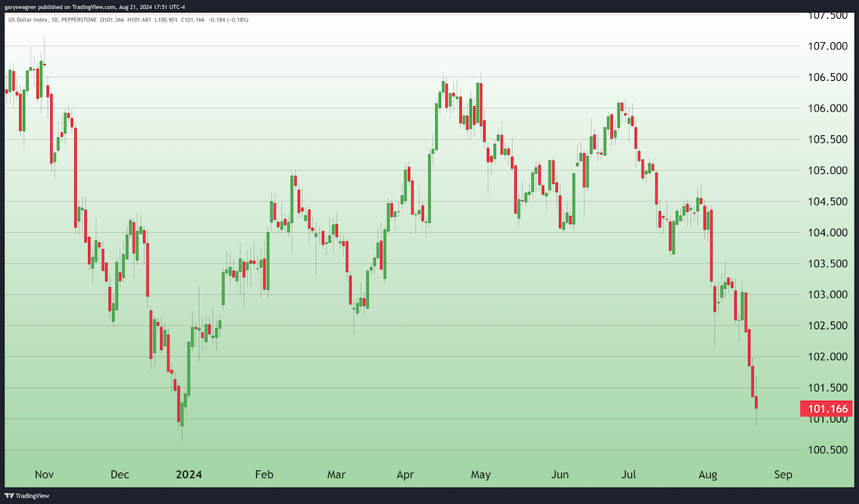The image size is (859, 504).
Task: Click the Nov marker on time axis
Action: tap(44, 475)
